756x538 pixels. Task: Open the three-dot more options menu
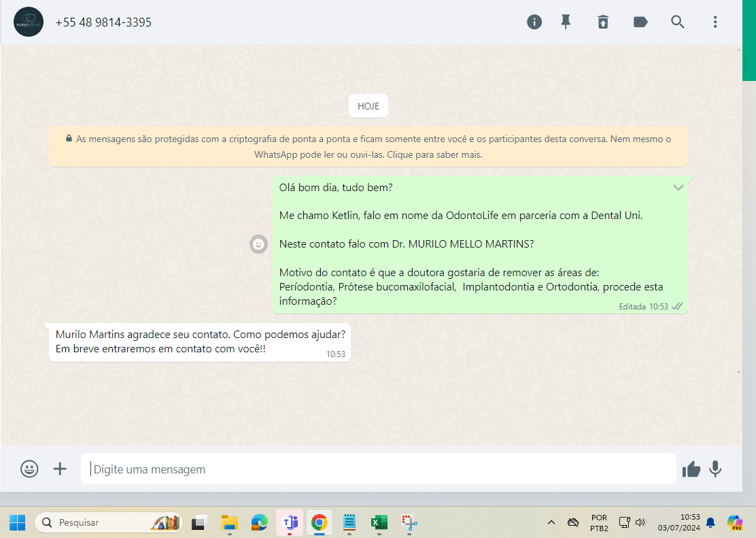click(715, 22)
